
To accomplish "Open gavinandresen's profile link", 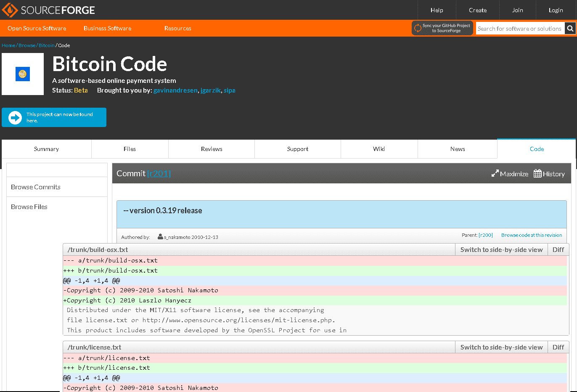I will pos(175,90).
